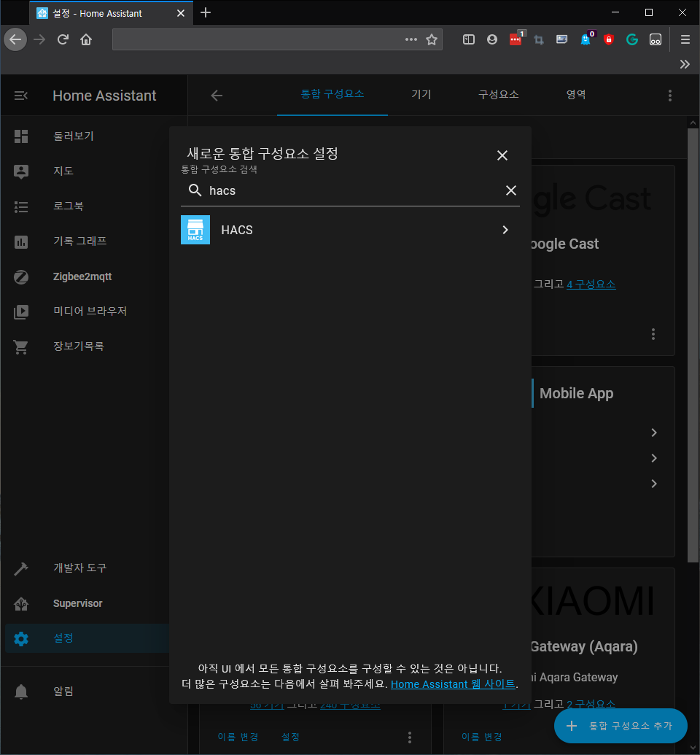Click 이름 변경 on the Xiaomi card
The width and height of the screenshot is (700, 755).
(x=481, y=737)
